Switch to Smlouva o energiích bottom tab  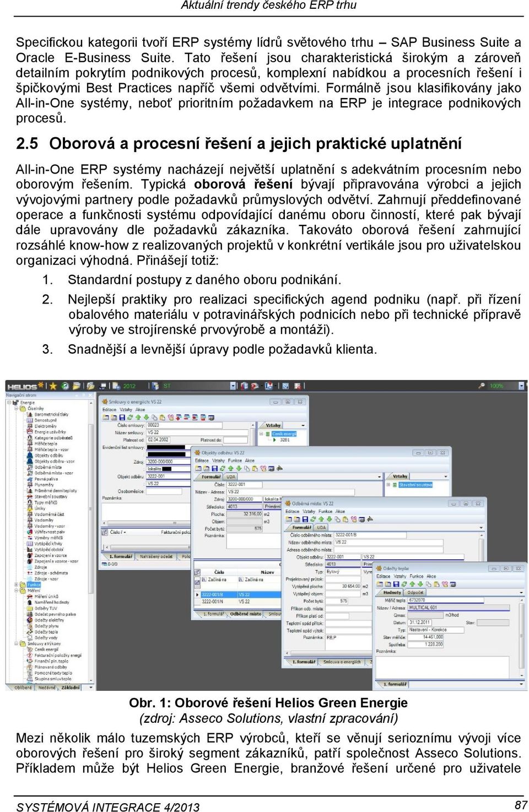coord(342,662)
